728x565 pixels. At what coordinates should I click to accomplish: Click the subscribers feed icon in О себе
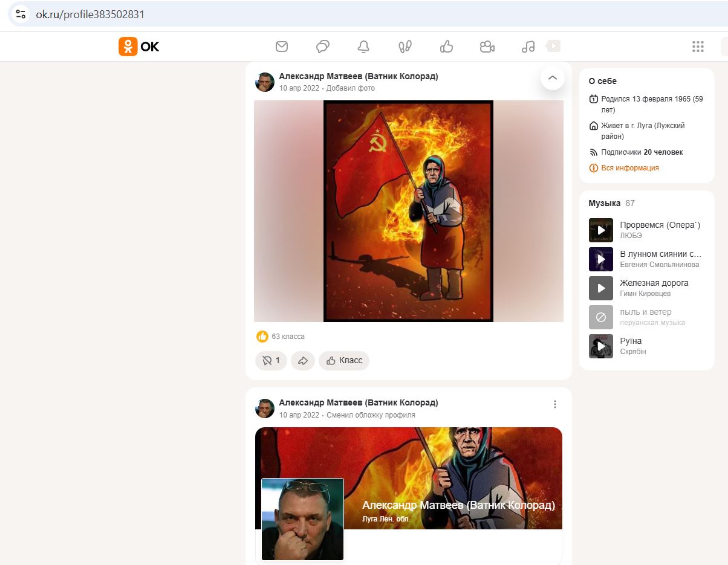coord(593,152)
